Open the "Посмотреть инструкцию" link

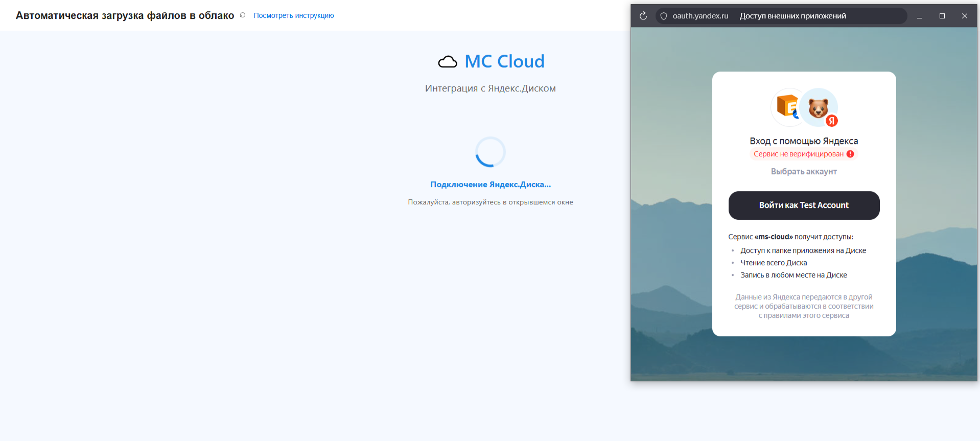click(293, 16)
